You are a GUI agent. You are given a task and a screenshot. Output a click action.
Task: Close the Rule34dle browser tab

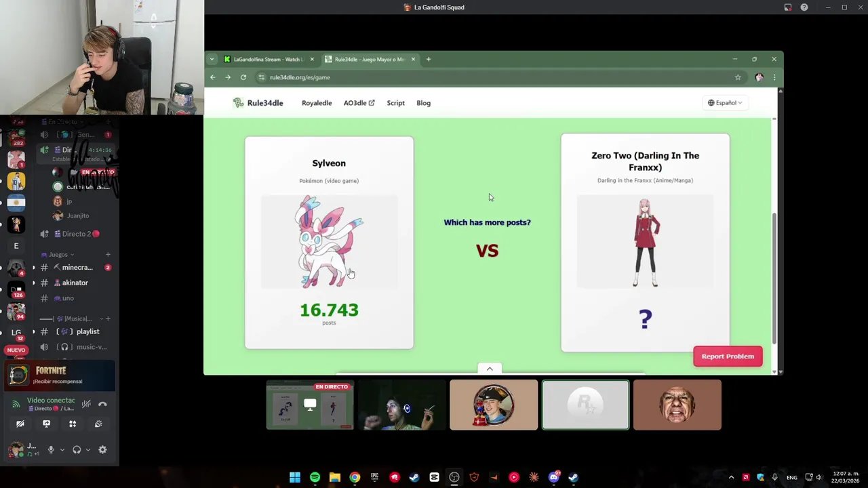click(413, 59)
